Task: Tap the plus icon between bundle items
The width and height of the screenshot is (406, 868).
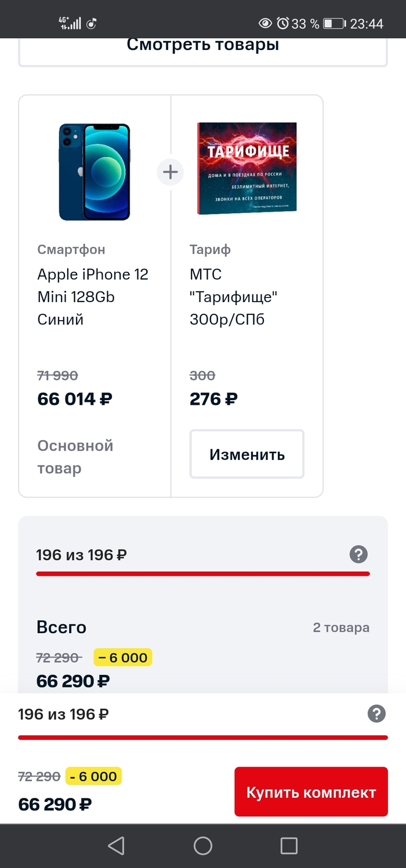Action: [x=170, y=172]
